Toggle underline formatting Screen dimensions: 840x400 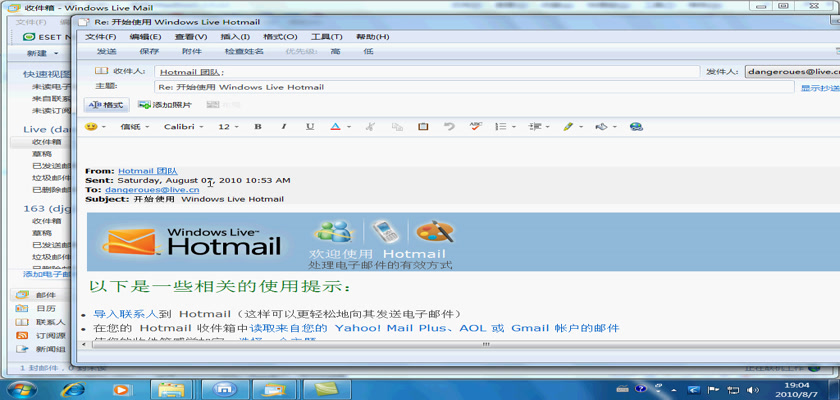310,127
